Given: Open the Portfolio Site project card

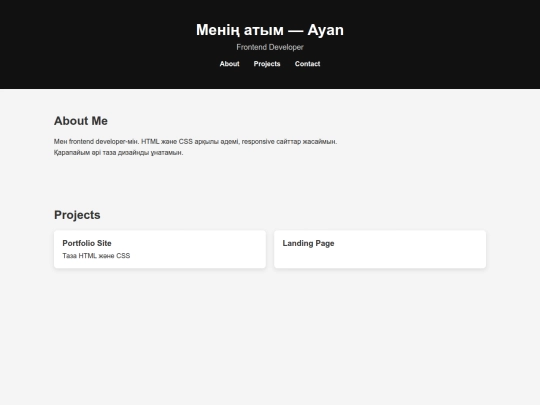Looking at the screenshot, I should pyautogui.click(x=160, y=249).
